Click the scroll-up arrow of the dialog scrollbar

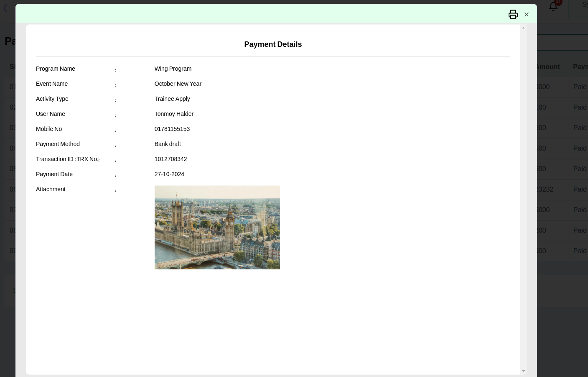pos(523,28)
